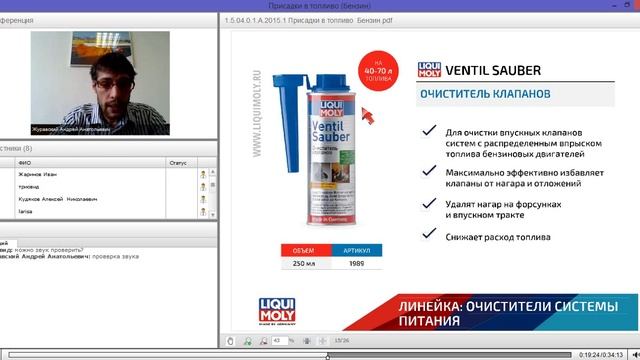Click the 15/26 page counter
This screenshot has height=360, width=640.
point(342,340)
